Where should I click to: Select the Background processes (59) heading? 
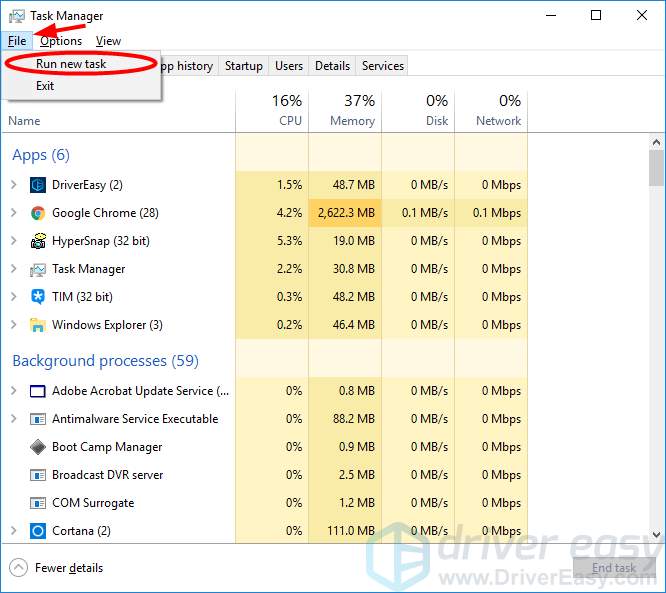tap(105, 361)
